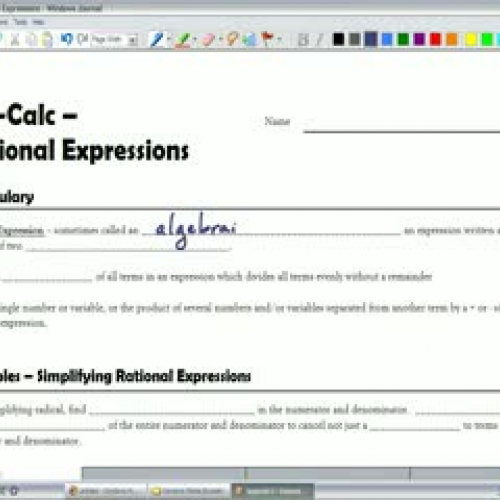This screenshot has width=500, height=500.
Task: Expand the Flag color options arrow
Action: (x=279, y=39)
